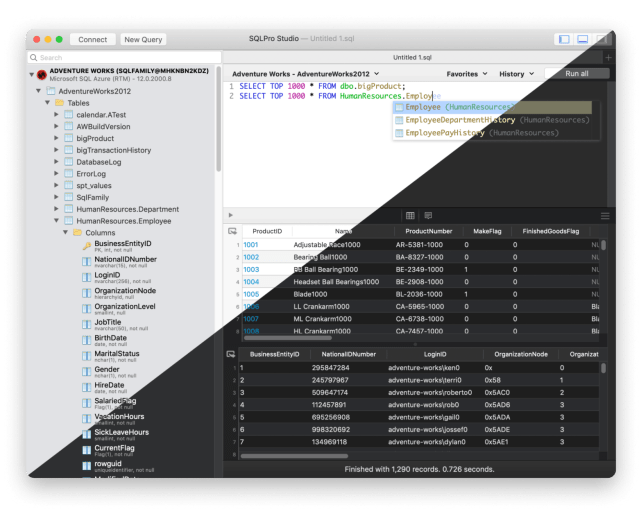Toggle the bottom results panel icon
The height and width of the screenshot is (516, 639).
click(x=583, y=39)
